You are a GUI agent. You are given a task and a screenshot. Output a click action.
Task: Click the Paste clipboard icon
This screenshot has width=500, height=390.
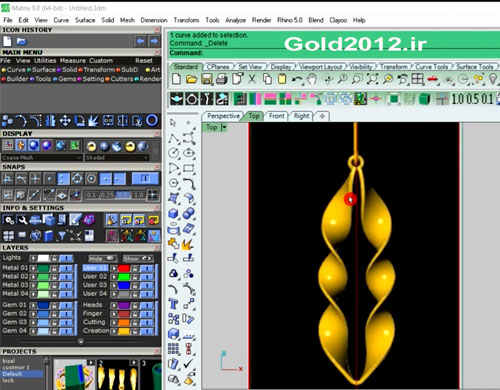point(282,79)
